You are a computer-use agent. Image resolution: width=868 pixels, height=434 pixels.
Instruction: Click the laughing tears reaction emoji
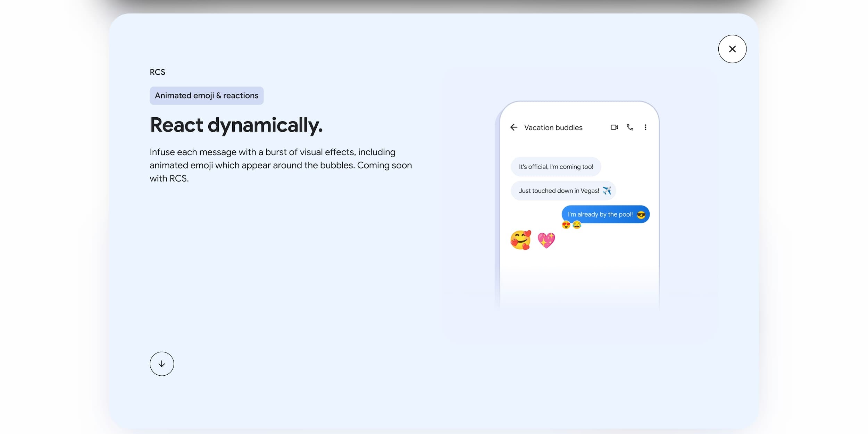(577, 225)
